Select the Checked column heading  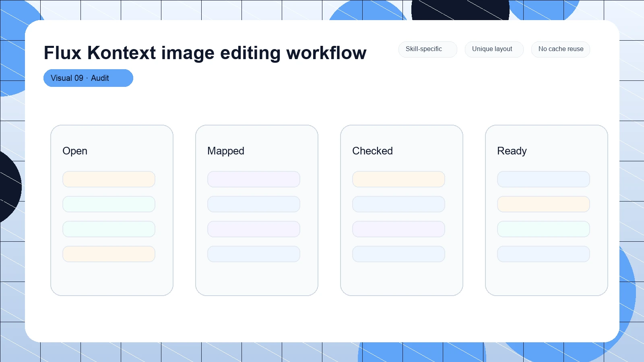pos(372,151)
